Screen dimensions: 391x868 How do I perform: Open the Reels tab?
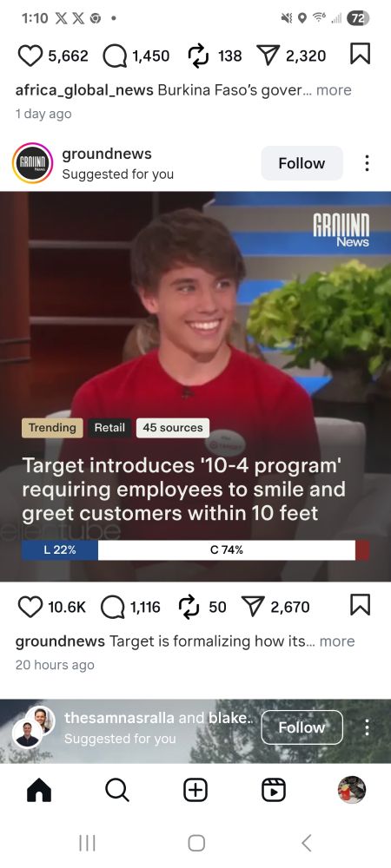[x=274, y=790]
